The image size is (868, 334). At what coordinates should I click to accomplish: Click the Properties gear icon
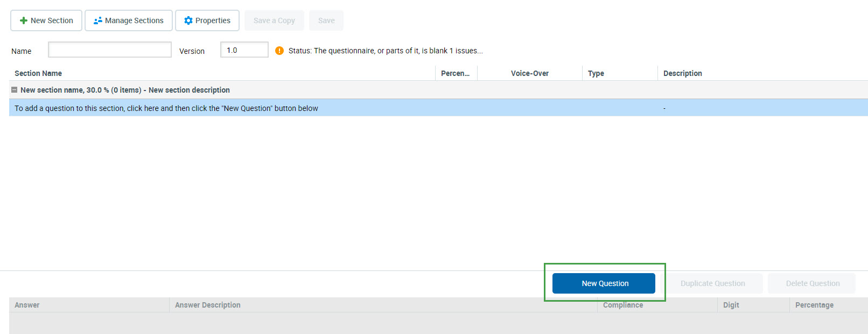tap(188, 20)
